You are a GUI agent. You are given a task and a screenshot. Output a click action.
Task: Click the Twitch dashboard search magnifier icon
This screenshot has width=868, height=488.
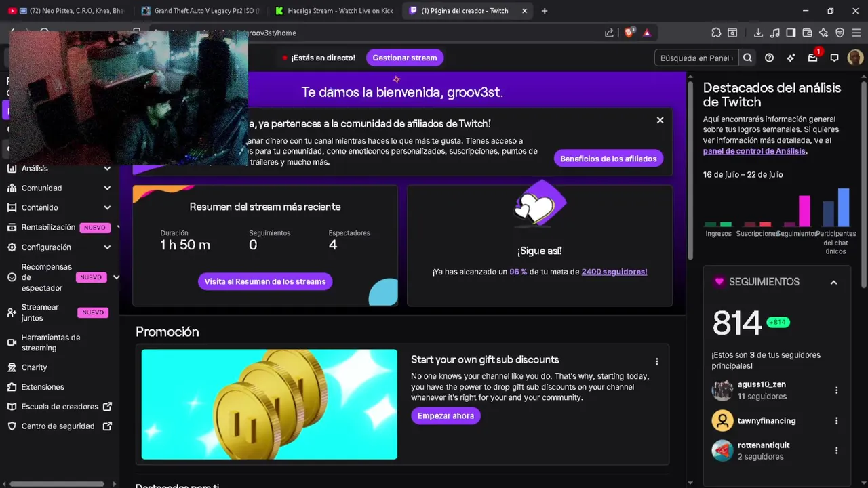coord(747,58)
